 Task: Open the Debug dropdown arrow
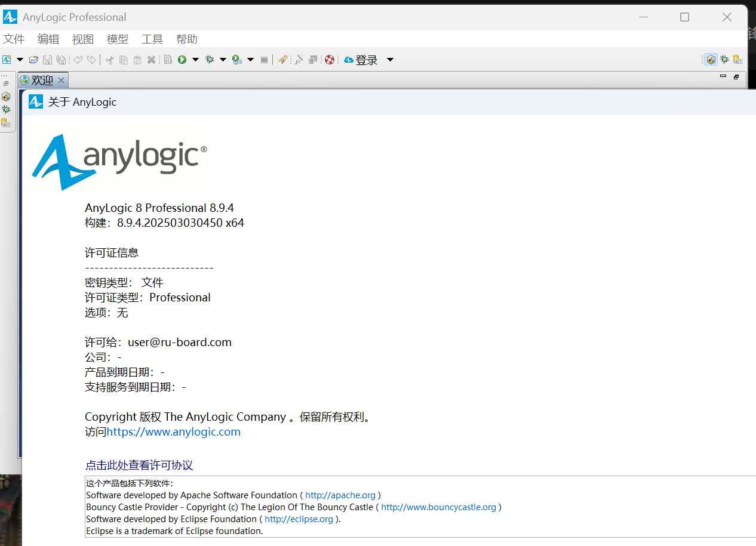(x=223, y=60)
